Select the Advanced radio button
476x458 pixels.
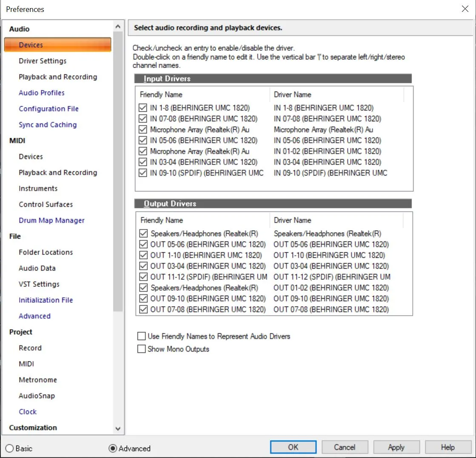click(x=113, y=448)
